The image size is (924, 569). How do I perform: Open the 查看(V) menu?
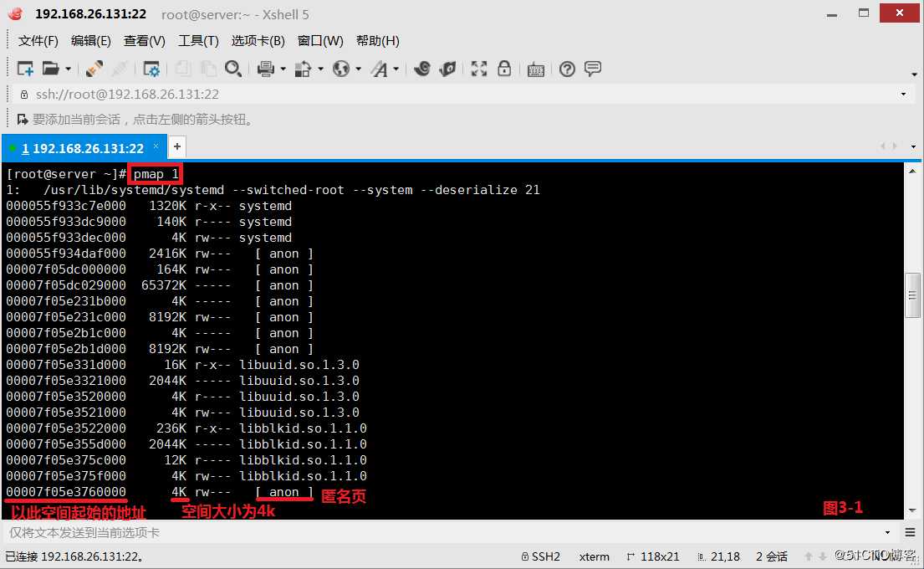(145, 41)
